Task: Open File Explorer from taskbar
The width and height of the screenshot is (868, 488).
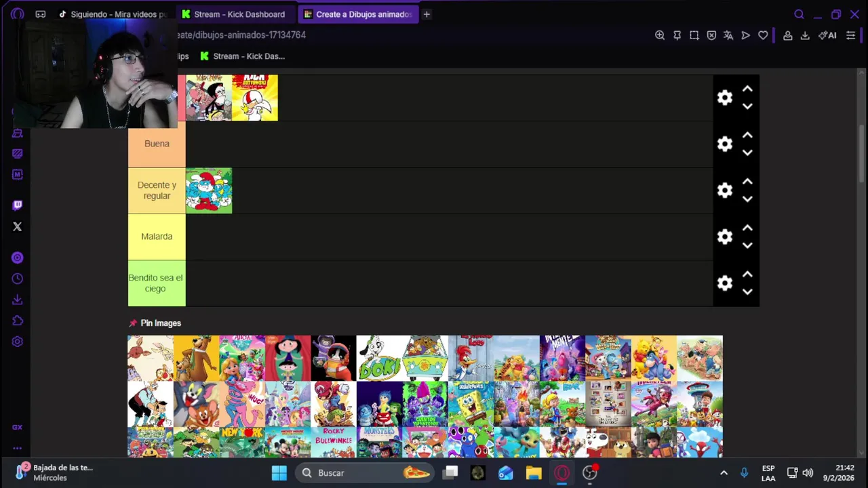Action: [x=534, y=473]
